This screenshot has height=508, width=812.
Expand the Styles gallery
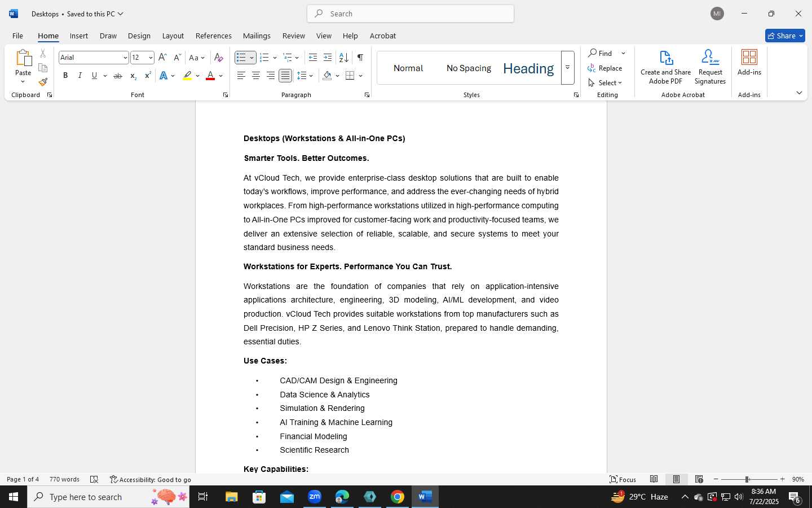click(x=568, y=68)
